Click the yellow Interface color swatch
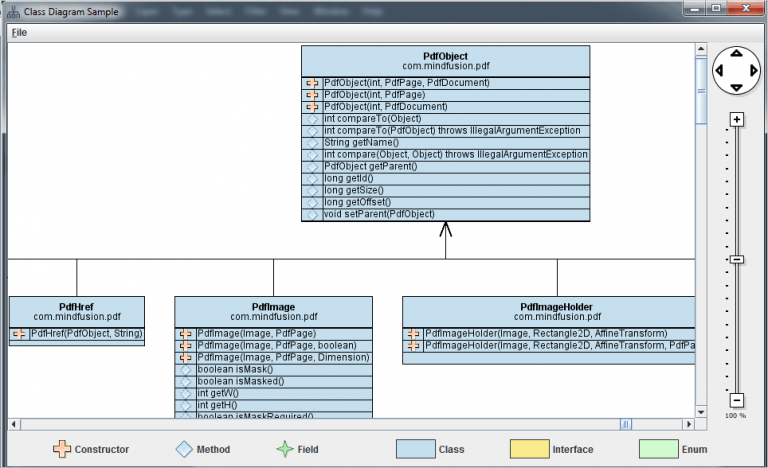 529,449
